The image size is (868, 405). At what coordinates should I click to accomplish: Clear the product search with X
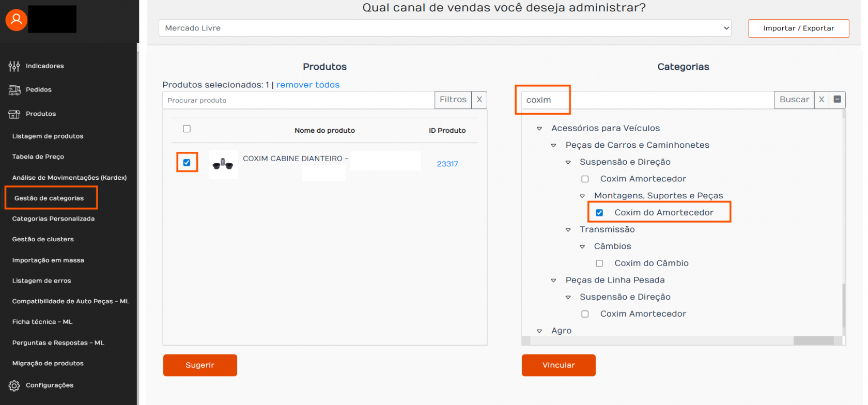pyautogui.click(x=479, y=100)
